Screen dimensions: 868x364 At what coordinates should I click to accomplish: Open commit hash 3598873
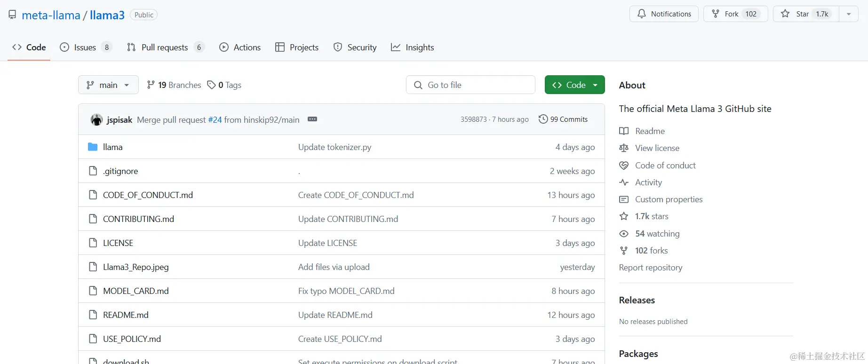click(474, 119)
